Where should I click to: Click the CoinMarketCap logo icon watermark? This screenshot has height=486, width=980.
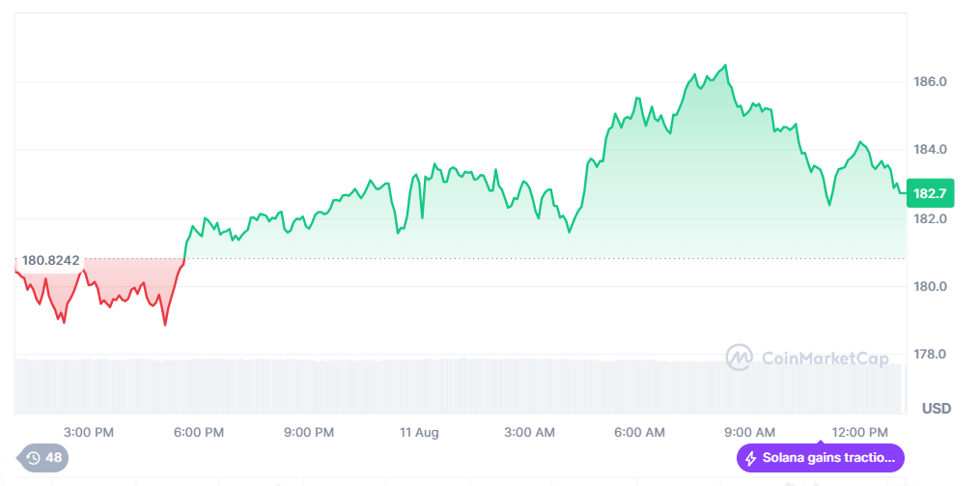(x=740, y=357)
